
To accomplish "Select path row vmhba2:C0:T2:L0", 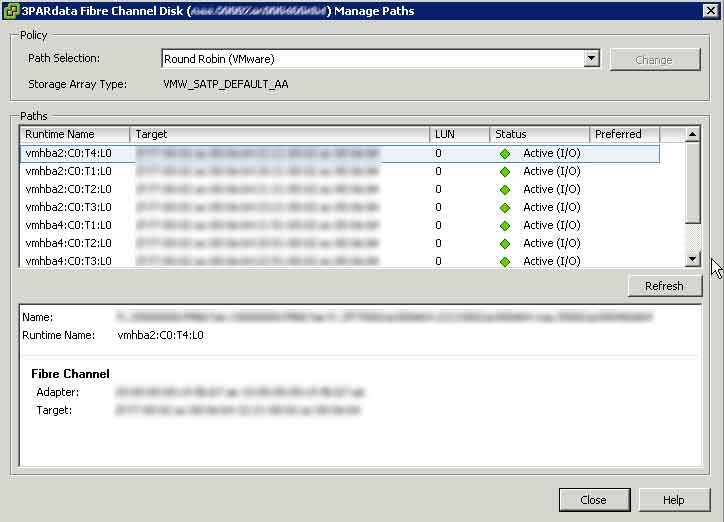I will 340,189.
